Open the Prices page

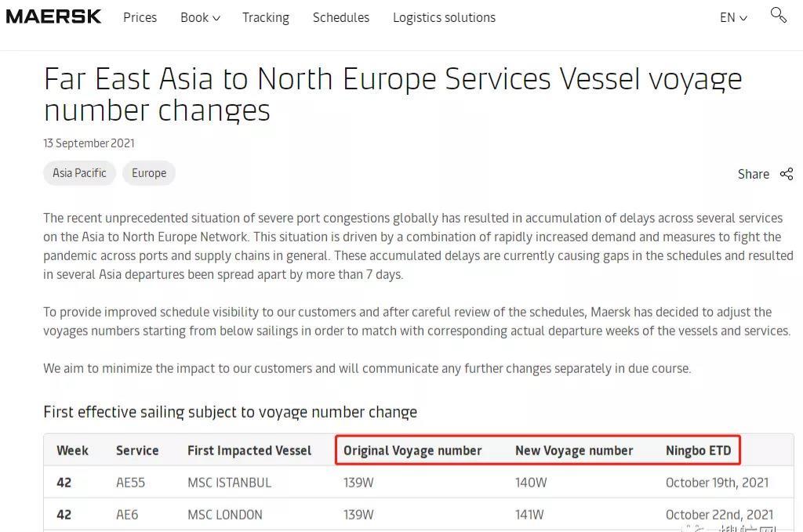140,17
